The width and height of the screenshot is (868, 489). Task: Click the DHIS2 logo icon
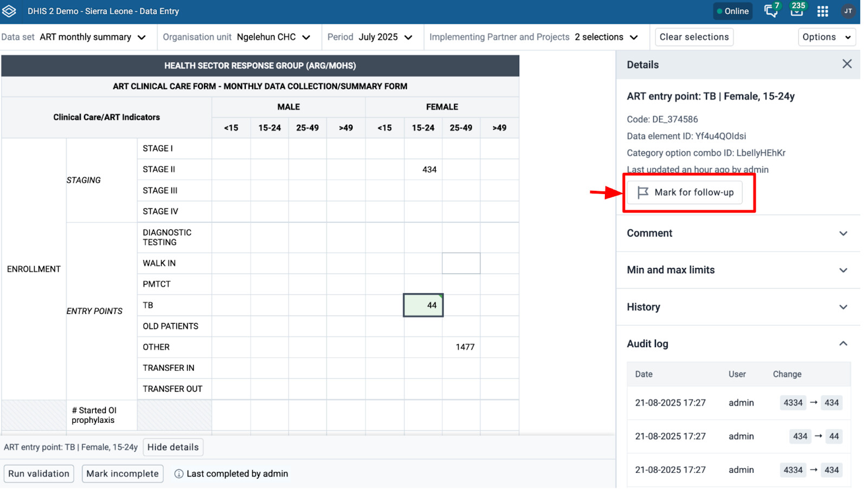click(9, 11)
